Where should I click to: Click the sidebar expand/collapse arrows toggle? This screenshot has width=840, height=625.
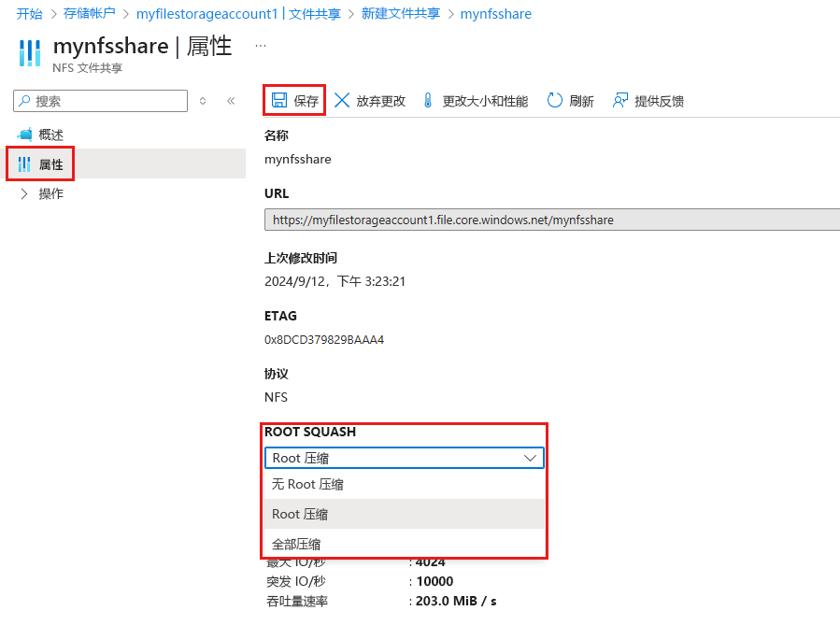coord(203,101)
